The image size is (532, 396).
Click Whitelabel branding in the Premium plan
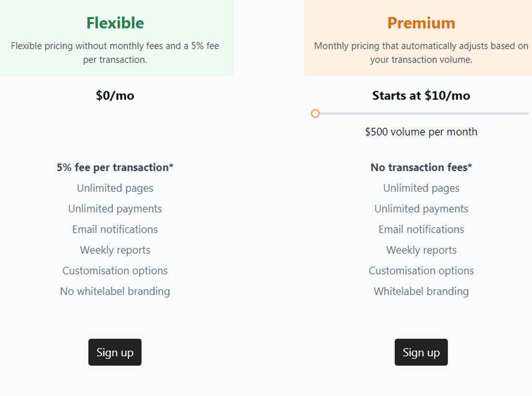click(x=421, y=291)
